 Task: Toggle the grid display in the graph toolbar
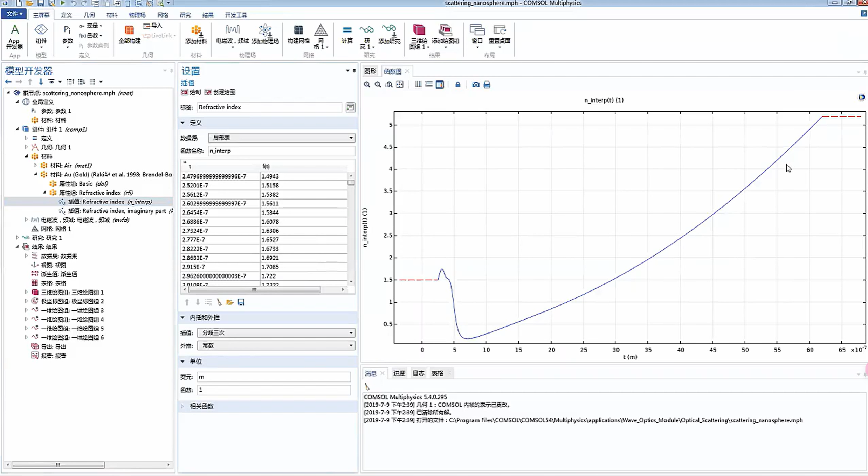tap(418, 85)
